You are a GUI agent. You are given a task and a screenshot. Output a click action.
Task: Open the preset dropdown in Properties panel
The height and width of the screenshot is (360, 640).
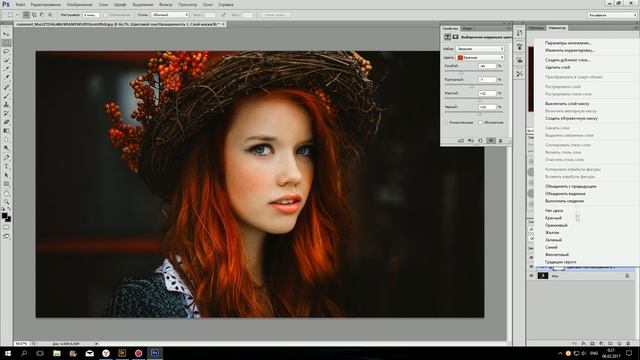(x=480, y=49)
